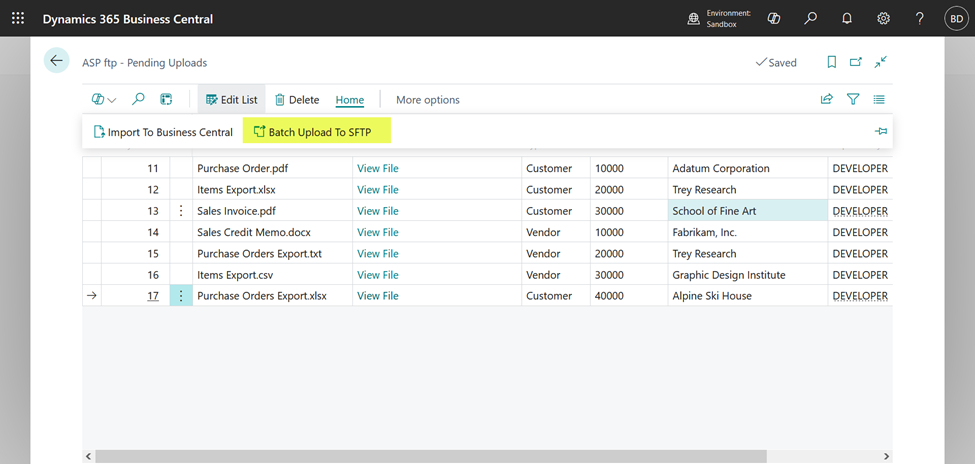Image resolution: width=975 pixels, height=464 pixels.
Task: Click the top bar search magnifier
Action: pyautogui.click(x=810, y=19)
